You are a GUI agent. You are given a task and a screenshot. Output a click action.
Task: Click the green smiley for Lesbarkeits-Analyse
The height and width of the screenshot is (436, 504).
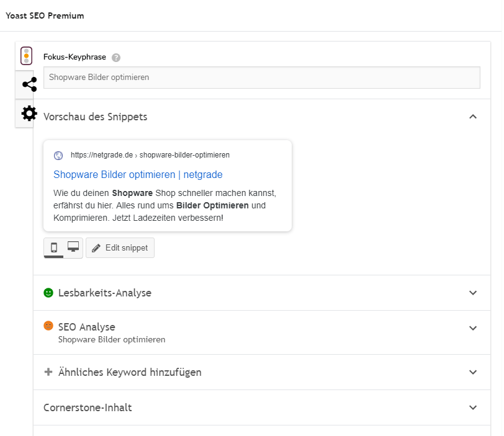(x=48, y=293)
